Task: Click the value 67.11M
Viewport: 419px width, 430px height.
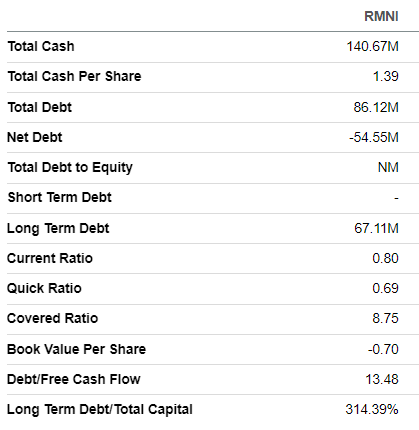Action: tap(376, 228)
